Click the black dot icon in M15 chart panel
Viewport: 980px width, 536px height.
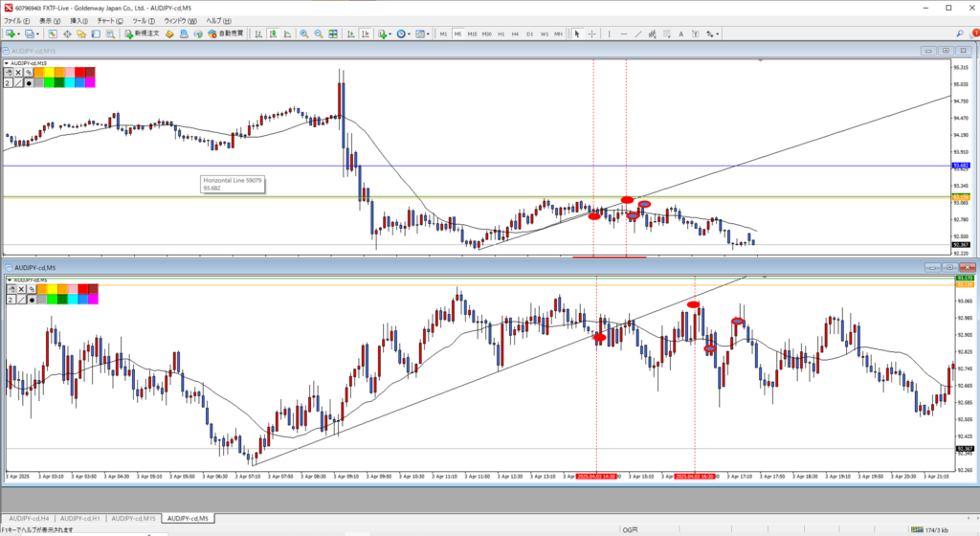(x=29, y=82)
